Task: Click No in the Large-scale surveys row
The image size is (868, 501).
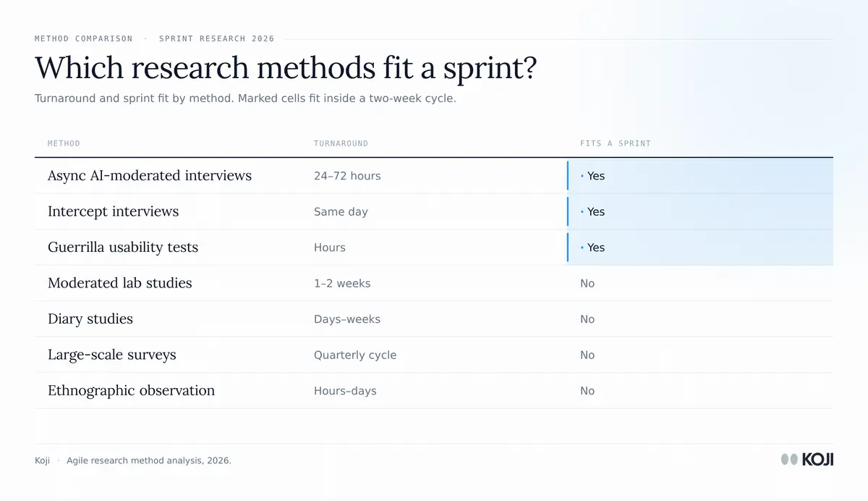Action: [587, 355]
